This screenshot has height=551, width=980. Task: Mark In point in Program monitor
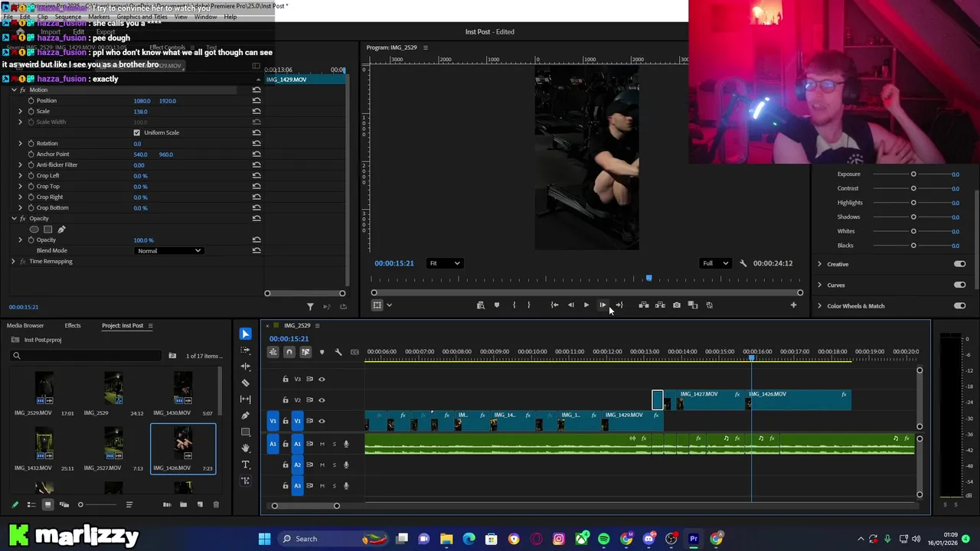[x=514, y=305]
